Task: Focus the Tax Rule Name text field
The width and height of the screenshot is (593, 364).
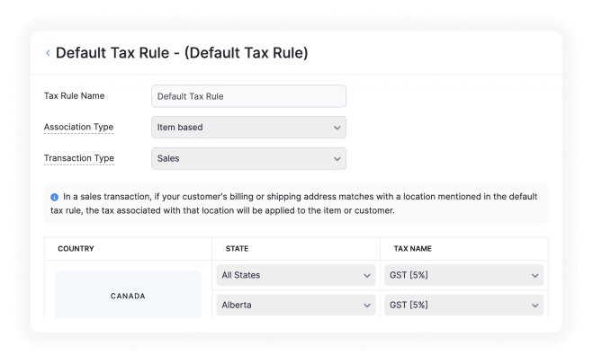Action: [248, 96]
